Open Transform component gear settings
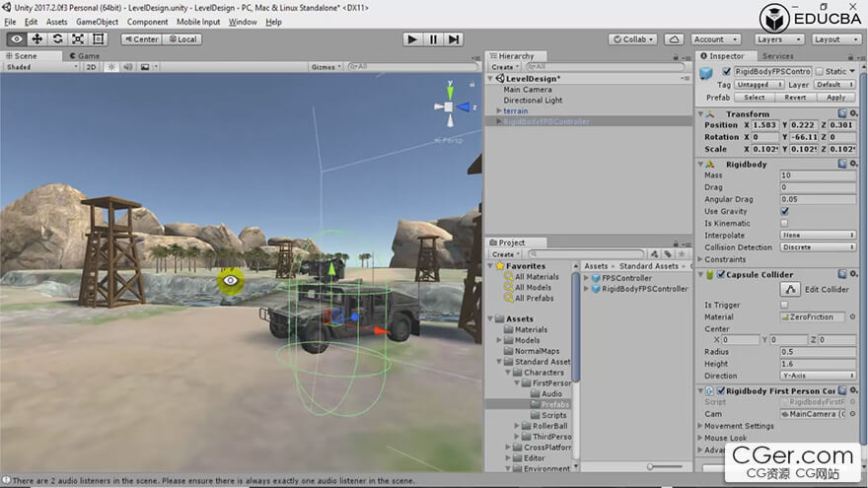The image size is (868, 488). (853, 113)
